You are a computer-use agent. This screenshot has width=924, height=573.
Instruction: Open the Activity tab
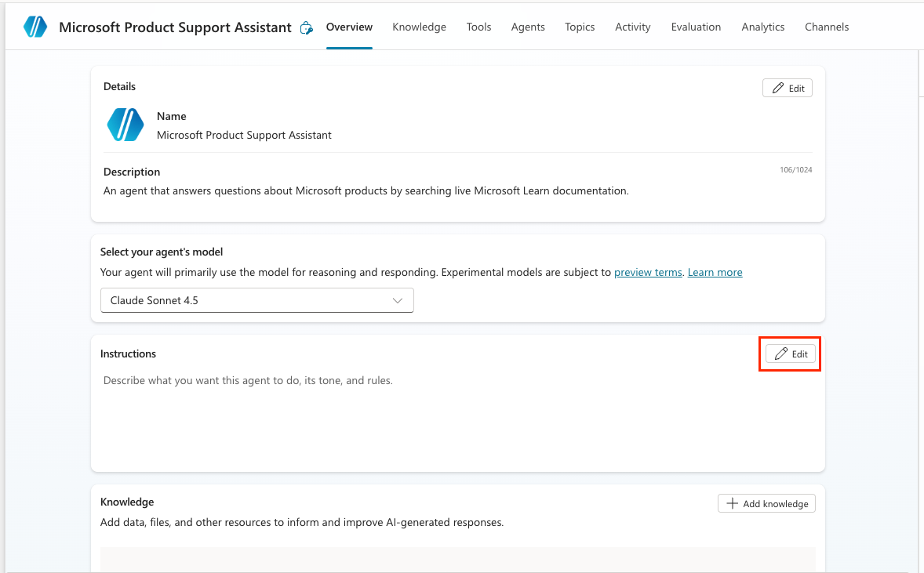pyautogui.click(x=632, y=27)
